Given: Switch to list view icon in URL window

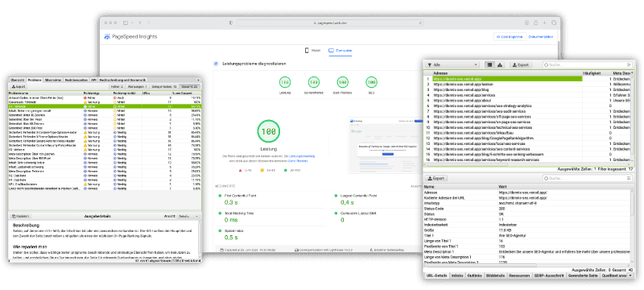Looking at the screenshot, I should click(489, 65).
